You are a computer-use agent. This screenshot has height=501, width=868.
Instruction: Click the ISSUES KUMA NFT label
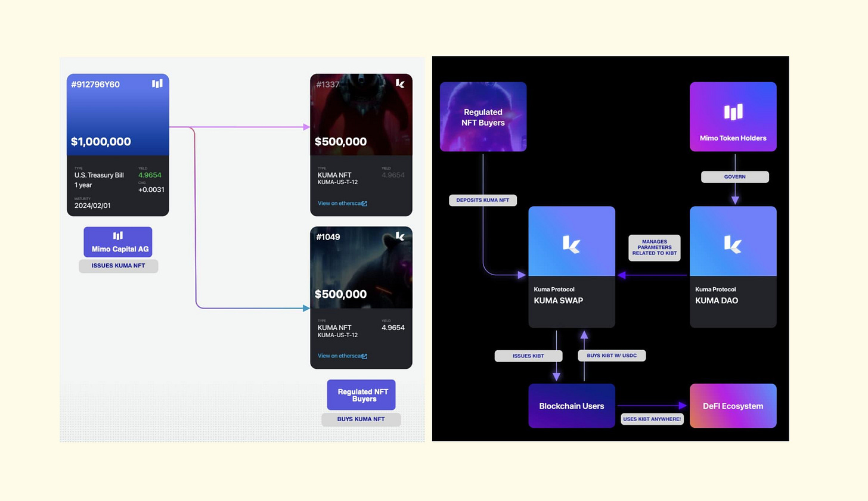tap(119, 266)
